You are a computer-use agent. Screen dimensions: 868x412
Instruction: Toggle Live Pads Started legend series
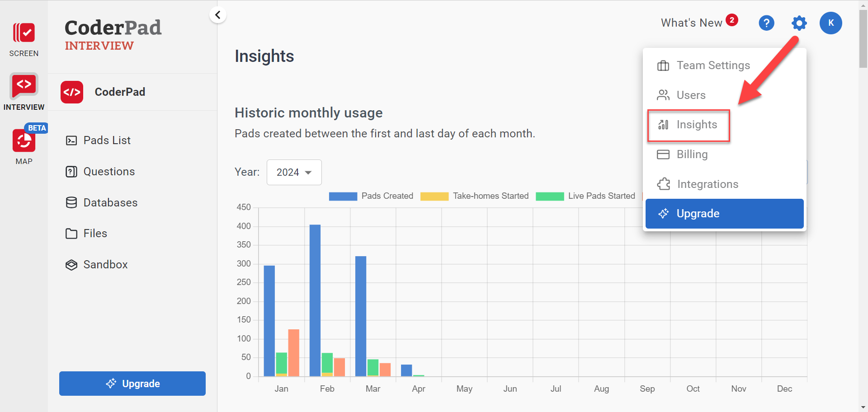pos(585,196)
